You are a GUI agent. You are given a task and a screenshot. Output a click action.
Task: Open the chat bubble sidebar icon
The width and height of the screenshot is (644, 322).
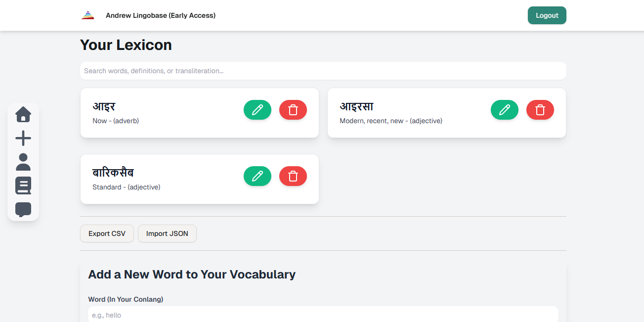23,209
